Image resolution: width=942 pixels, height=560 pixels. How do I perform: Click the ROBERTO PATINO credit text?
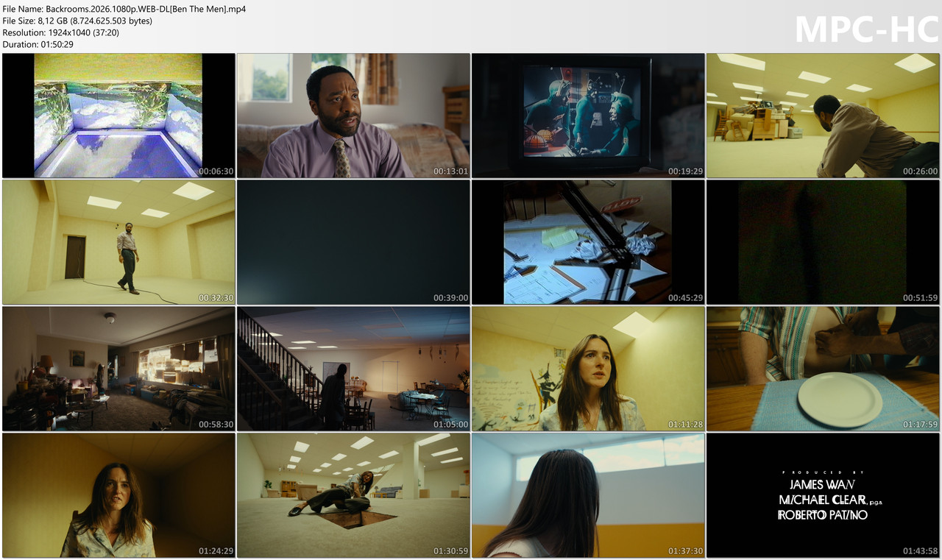coord(822,515)
